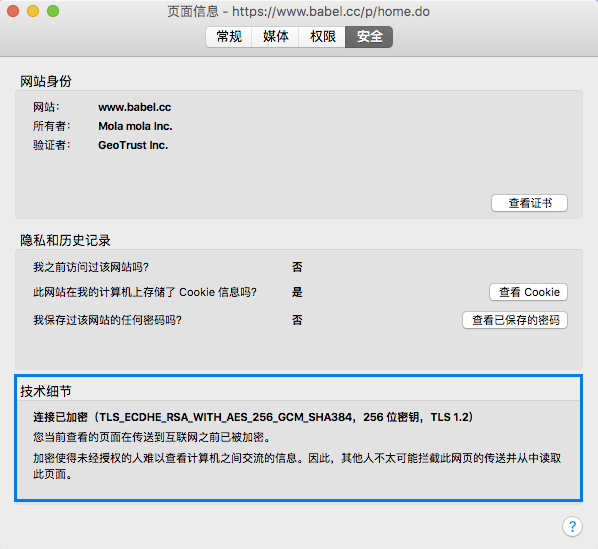Click the TLS cipher suite encryption line

pyautogui.click(x=253, y=417)
